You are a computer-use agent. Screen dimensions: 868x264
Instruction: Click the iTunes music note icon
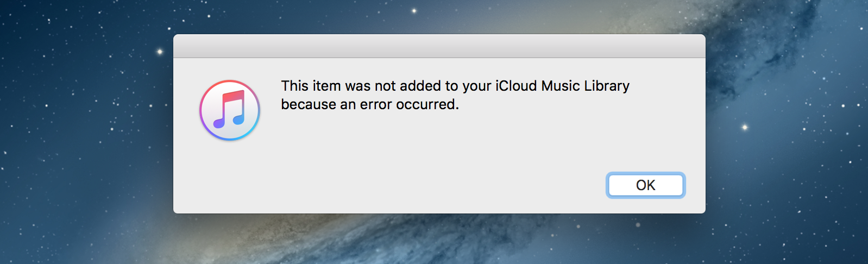coord(229,110)
